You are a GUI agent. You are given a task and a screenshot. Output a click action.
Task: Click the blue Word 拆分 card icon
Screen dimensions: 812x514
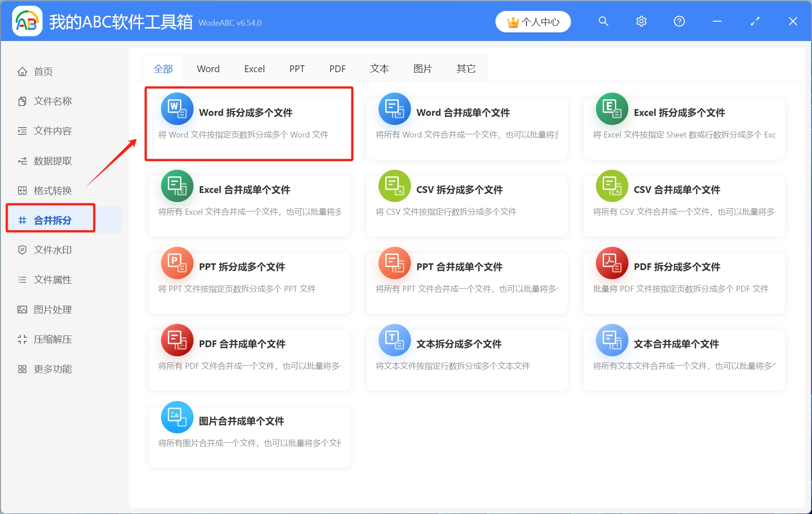tap(177, 109)
